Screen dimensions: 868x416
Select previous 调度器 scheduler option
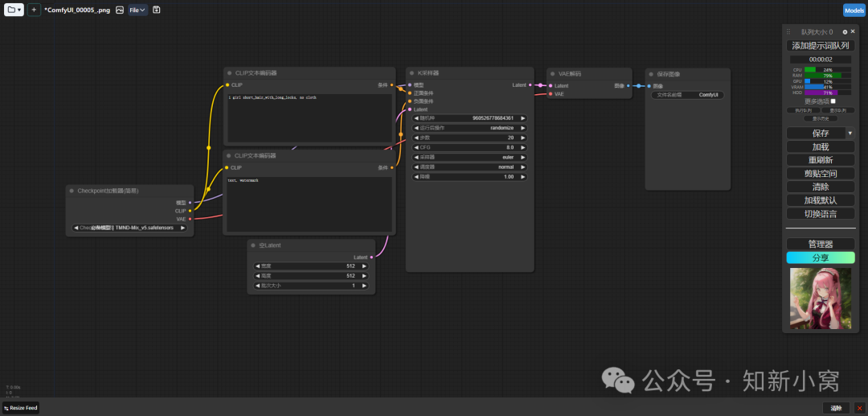pos(416,167)
